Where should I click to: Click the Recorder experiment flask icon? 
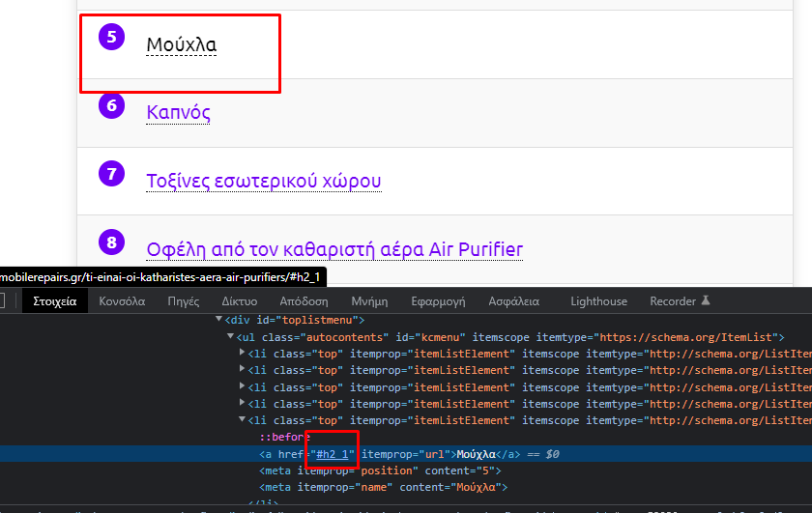pos(706,300)
